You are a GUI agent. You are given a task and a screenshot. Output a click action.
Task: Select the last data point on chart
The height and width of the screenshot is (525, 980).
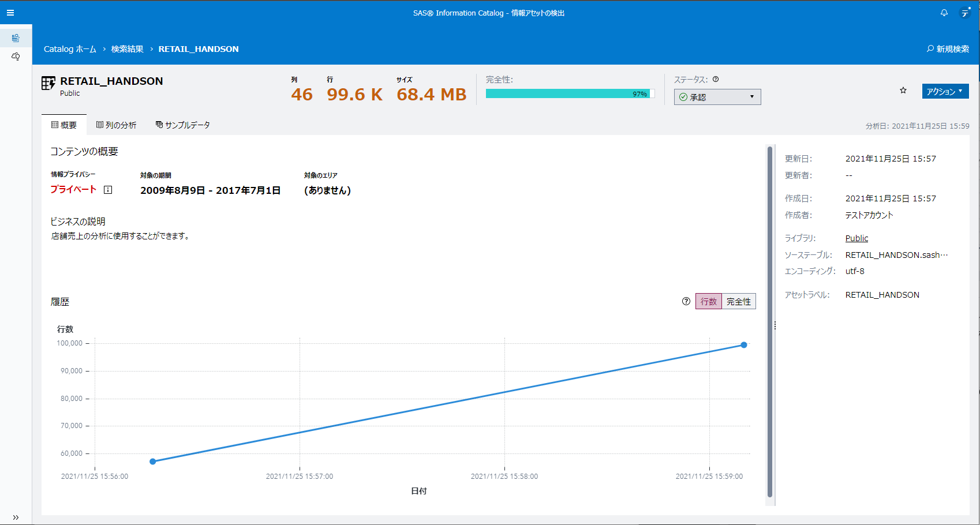coord(744,345)
